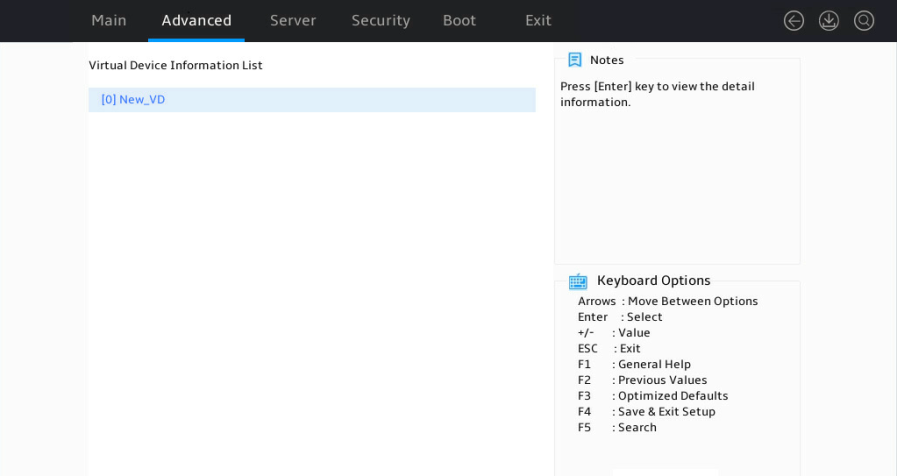897x476 pixels.
Task: Click the F2 Previous Values line
Action: [642, 380]
